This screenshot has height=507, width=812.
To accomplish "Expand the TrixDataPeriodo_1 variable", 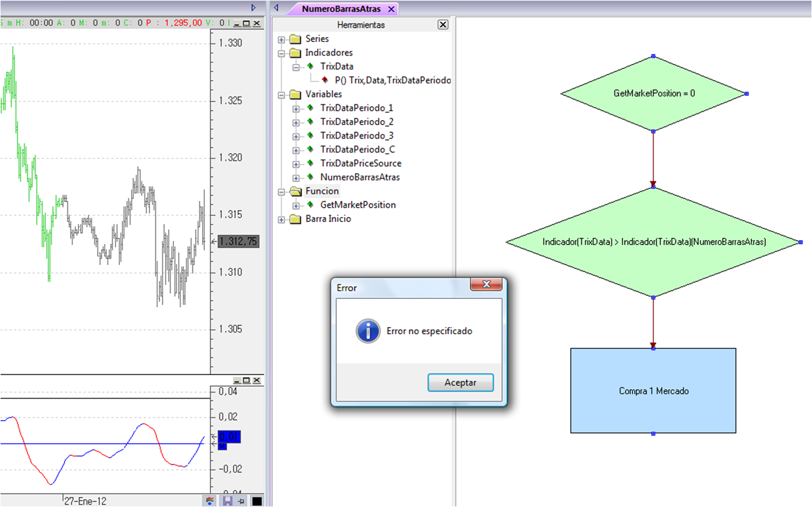I will point(296,108).
